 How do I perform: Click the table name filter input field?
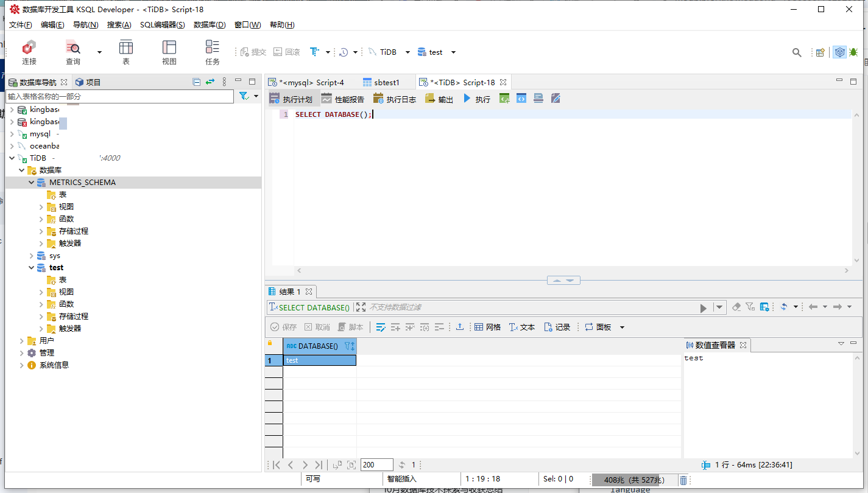(x=120, y=96)
